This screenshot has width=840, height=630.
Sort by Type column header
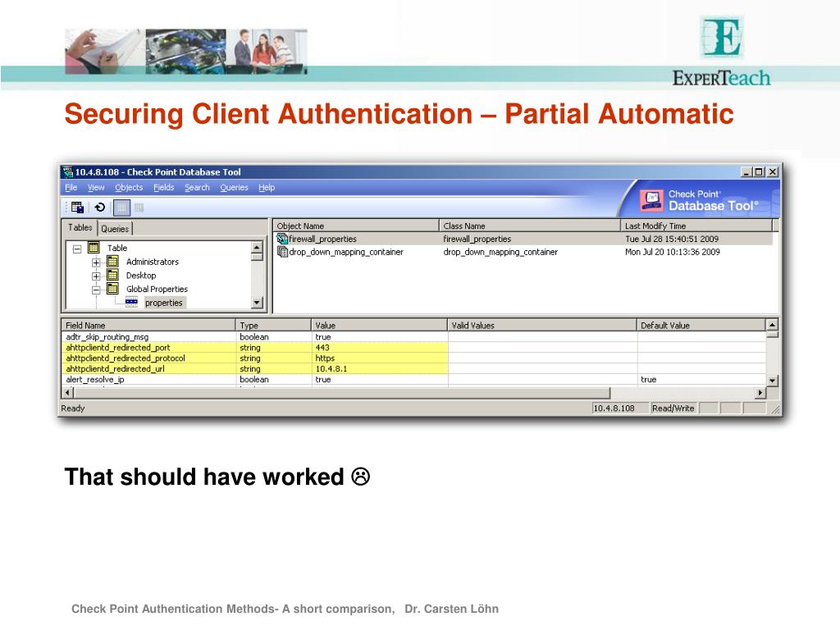click(273, 325)
